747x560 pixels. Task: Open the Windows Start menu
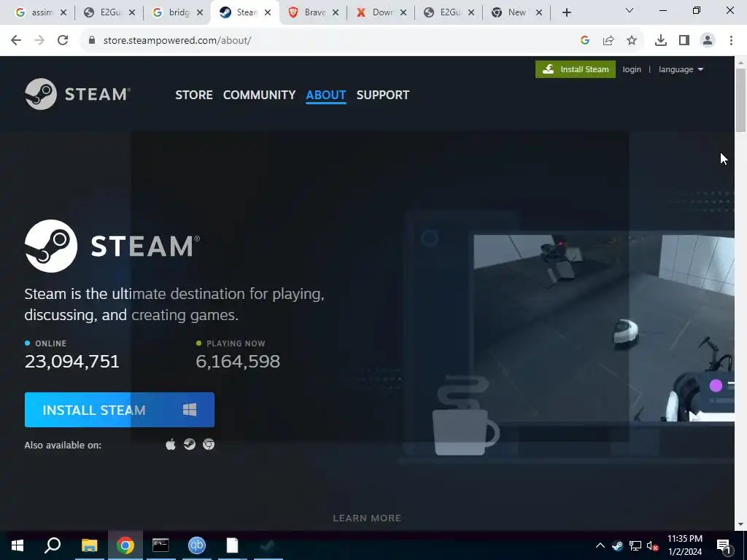pyautogui.click(x=18, y=545)
